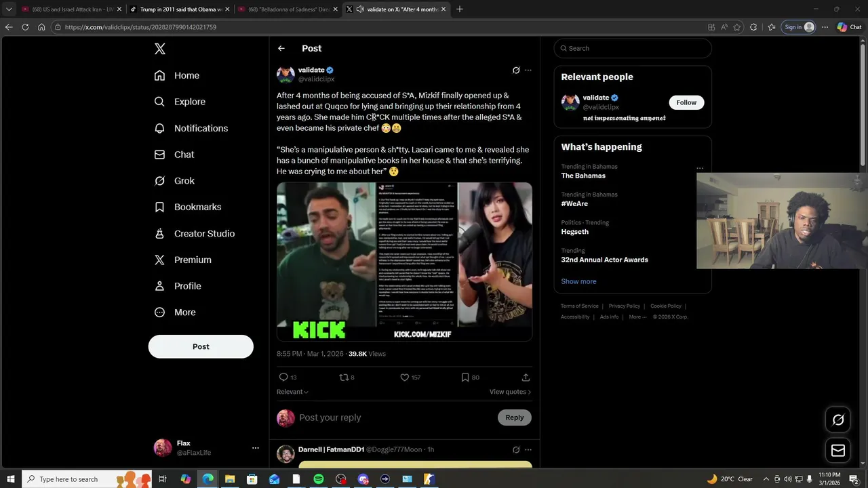Open the More footer dropdown
This screenshot has height=488, width=868.
point(637,317)
